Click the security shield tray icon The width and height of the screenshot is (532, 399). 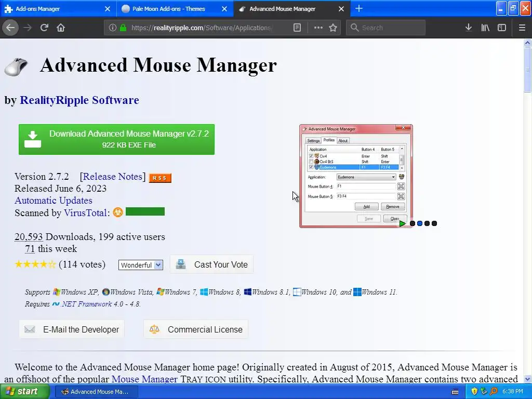click(474, 392)
